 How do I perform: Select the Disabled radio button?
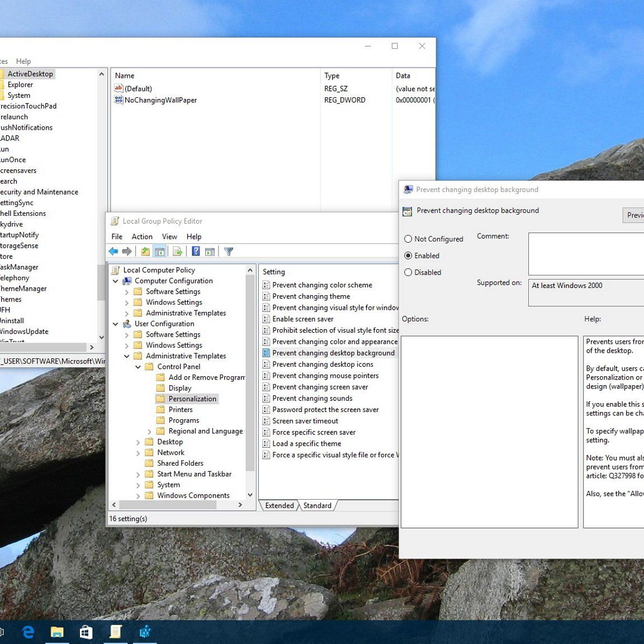(408, 273)
